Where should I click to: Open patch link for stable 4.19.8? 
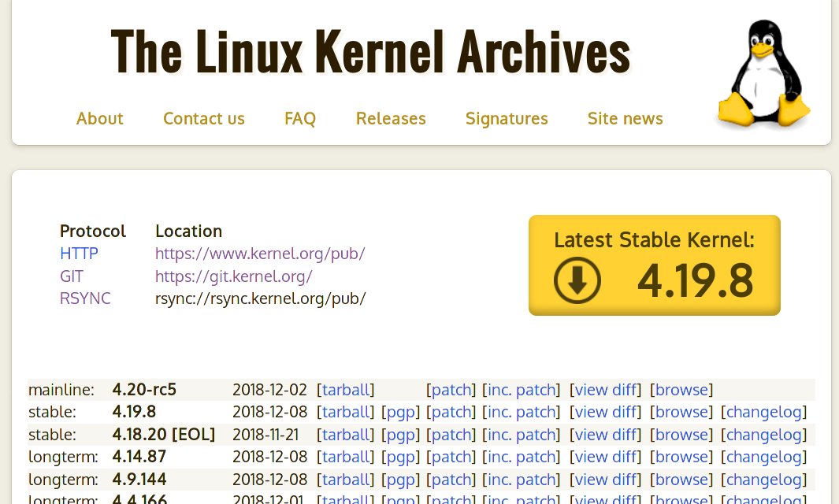tap(451, 413)
